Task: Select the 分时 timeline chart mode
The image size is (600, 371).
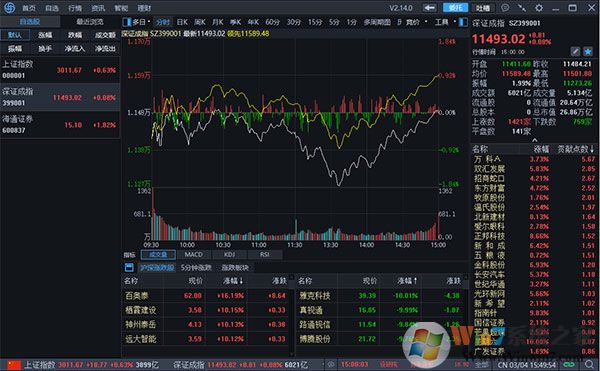Action: (x=163, y=22)
